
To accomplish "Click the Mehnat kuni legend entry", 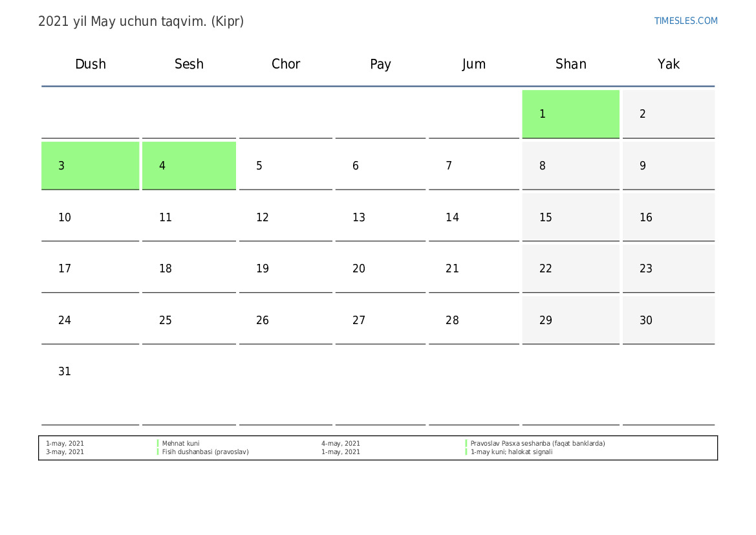I will click(180, 444).
